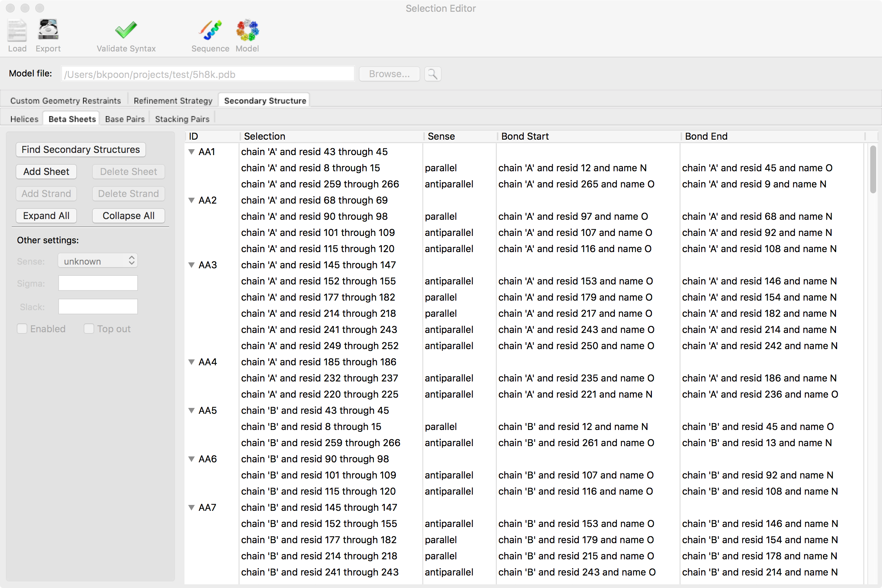Viewport: 882px width, 588px height.
Task: Open the Custom Geometry Restraints tab
Action: tap(66, 100)
